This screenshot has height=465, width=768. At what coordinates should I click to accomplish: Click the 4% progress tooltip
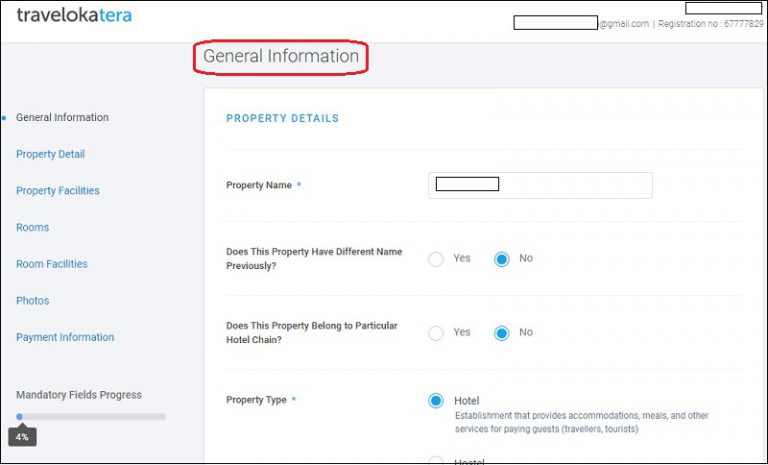(x=22, y=437)
